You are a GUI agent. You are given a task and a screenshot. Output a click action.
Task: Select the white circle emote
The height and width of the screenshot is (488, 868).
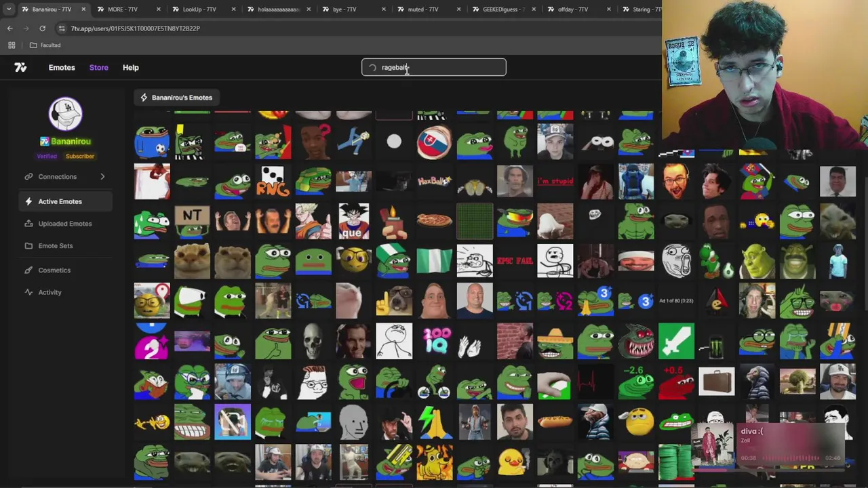click(394, 142)
